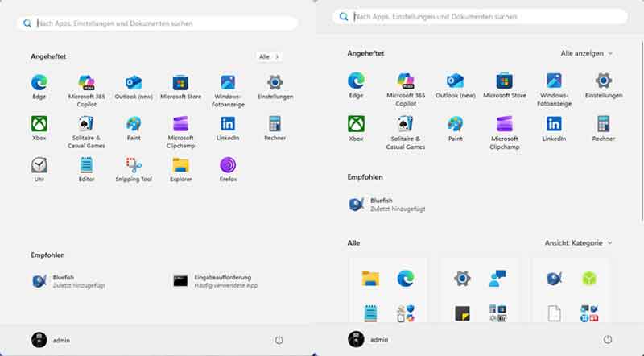The image size is (644, 356).
Task: Open Solitaire & Casual Games in left menu
Action: [86, 132]
